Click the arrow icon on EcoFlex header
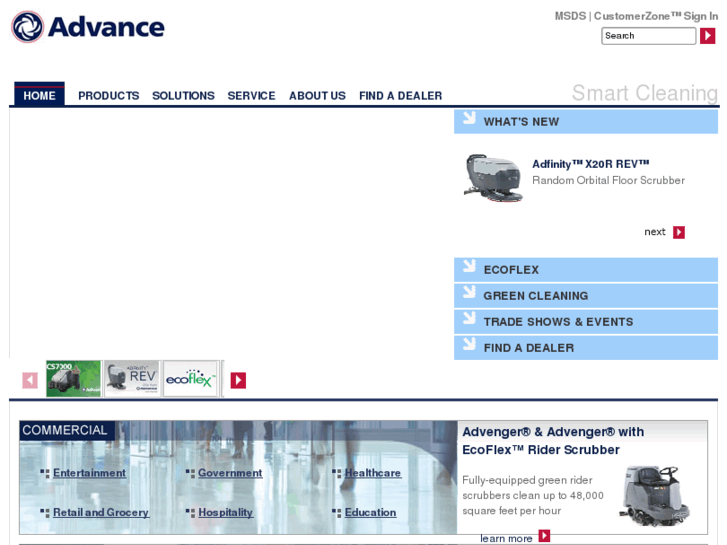The height and width of the screenshot is (545, 727). [x=469, y=266]
